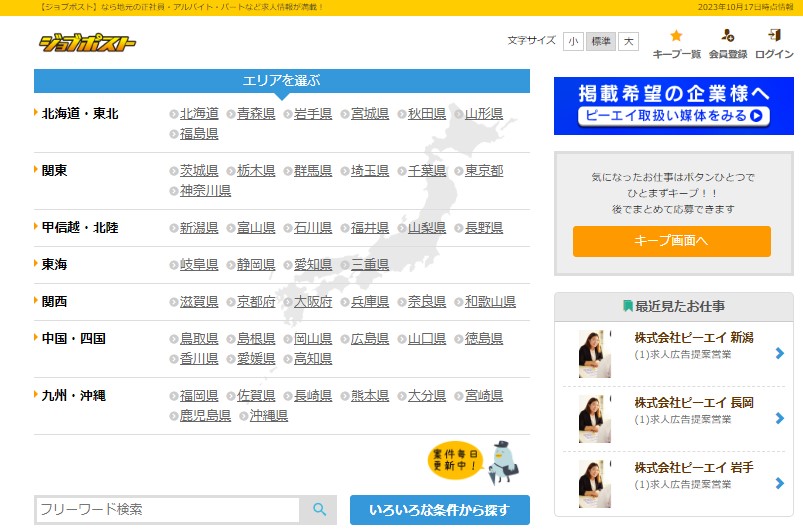The image size is (803, 532).
Task: Click いろいろな条件から探す button
Action: 440,509
